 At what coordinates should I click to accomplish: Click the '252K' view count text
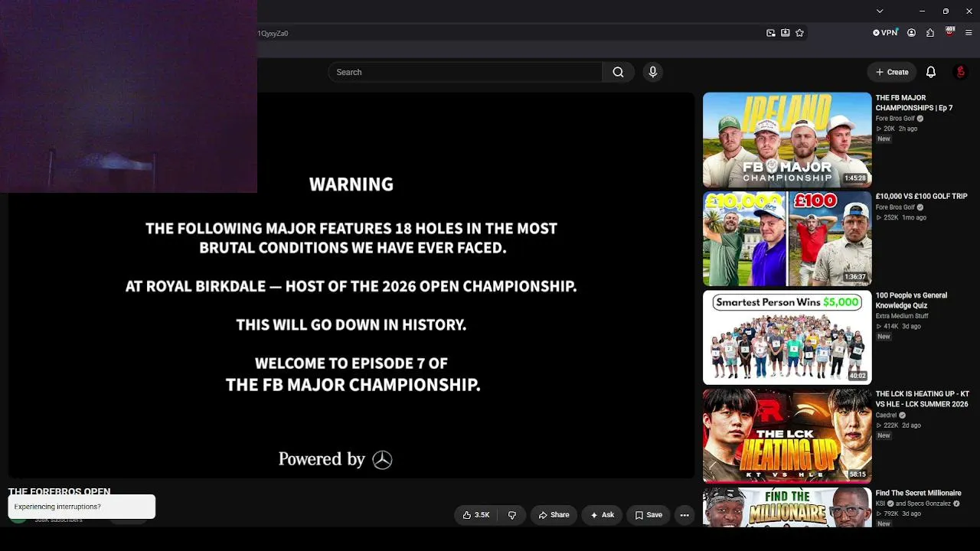pyautogui.click(x=890, y=217)
